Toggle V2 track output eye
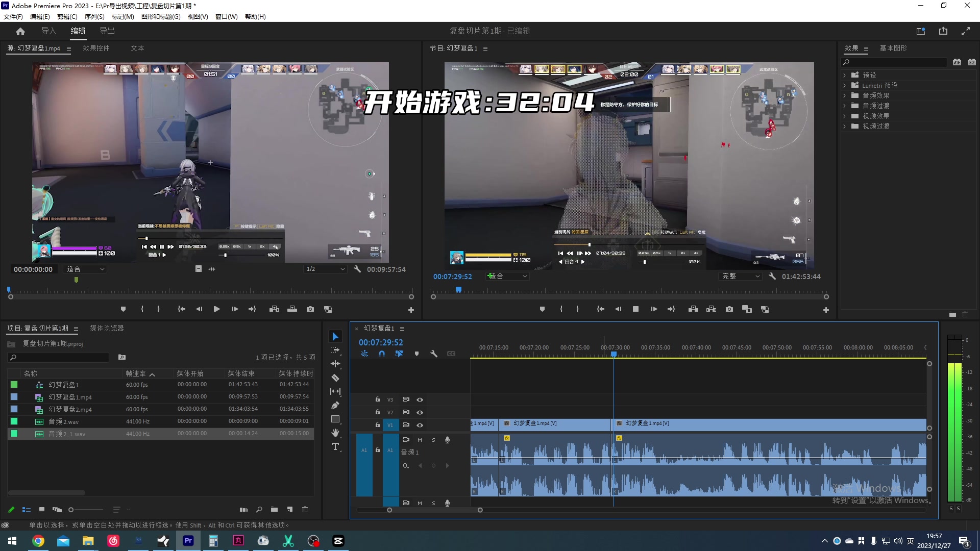Screen dimensions: 980x551 pyautogui.click(x=420, y=412)
